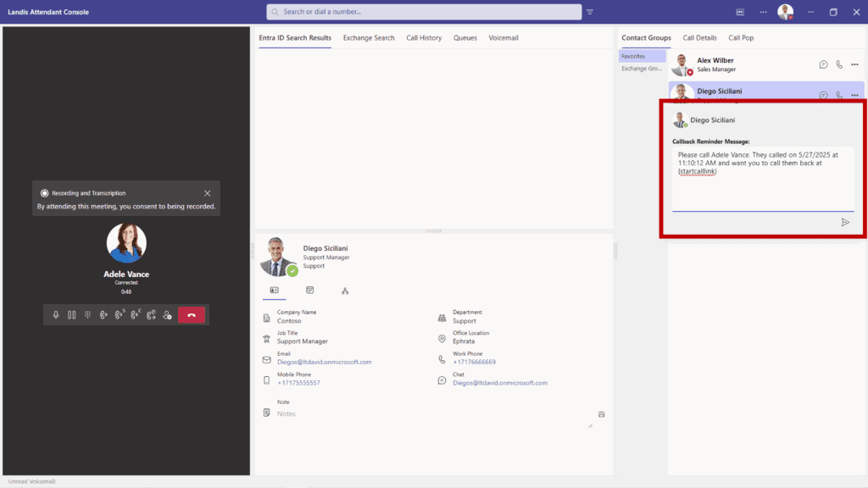Put Adele Vance's call on hold
Screen dimensions: 868x488
72,315
